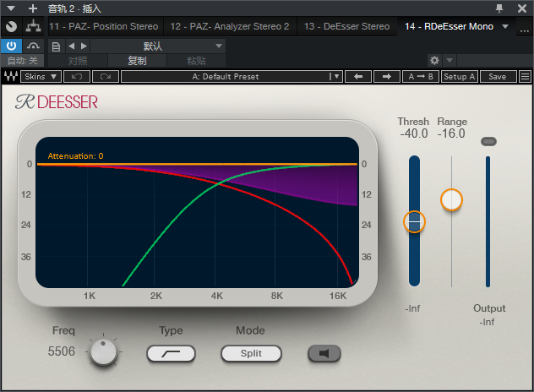Click the Range slider handle
534x392 pixels.
451,200
